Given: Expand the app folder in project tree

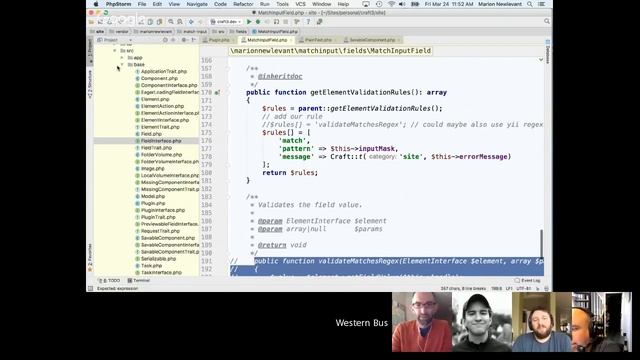Looking at the screenshot, I should [x=122, y=58].
